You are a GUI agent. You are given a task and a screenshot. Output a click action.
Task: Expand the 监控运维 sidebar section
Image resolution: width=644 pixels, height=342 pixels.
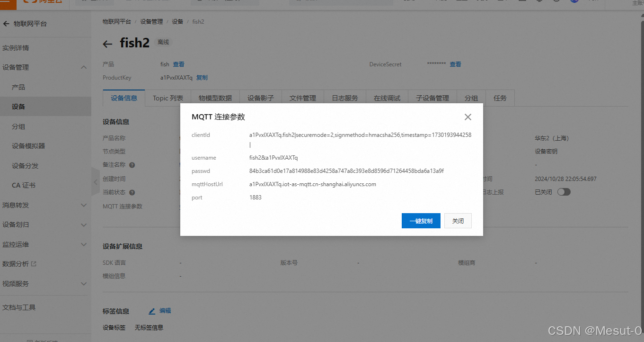pyautogui.click(x=84, y=244)
